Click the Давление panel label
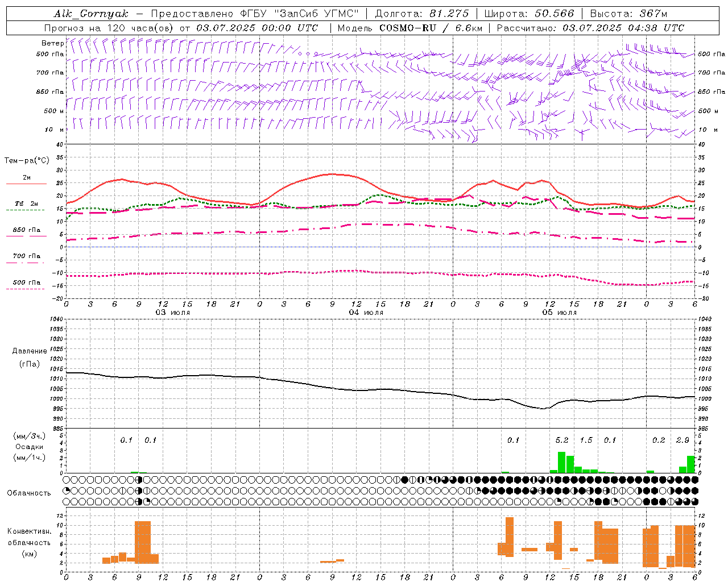 click(x=30, y=351)
